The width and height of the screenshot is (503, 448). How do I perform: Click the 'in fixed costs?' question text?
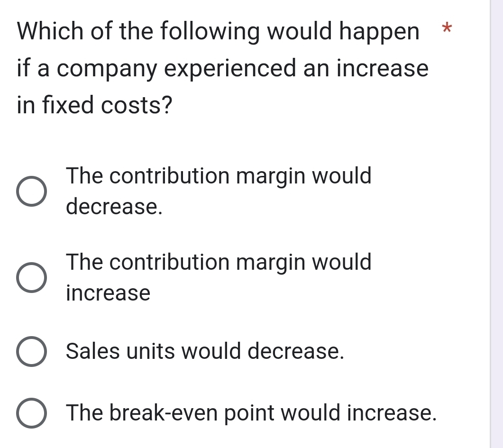coord(94,105)
